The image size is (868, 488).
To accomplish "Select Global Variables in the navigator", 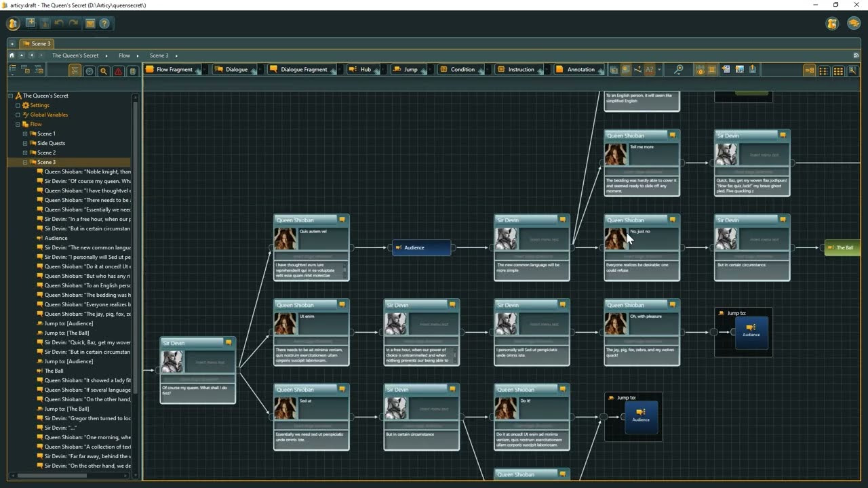I will tap(49, 115).
